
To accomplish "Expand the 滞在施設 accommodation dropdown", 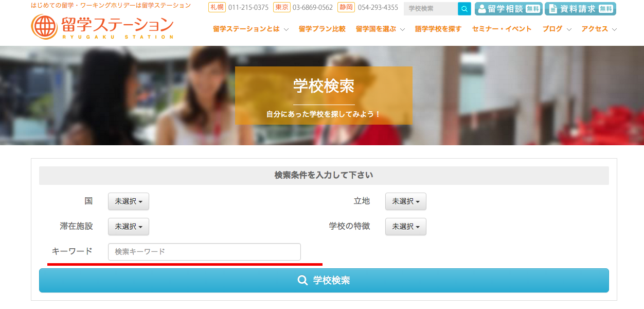I will pos(128,227).
